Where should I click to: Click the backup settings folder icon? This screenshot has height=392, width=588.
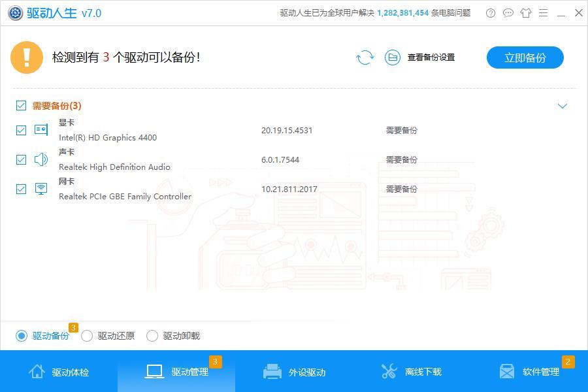pyautogui.click(x=392, y=57)
